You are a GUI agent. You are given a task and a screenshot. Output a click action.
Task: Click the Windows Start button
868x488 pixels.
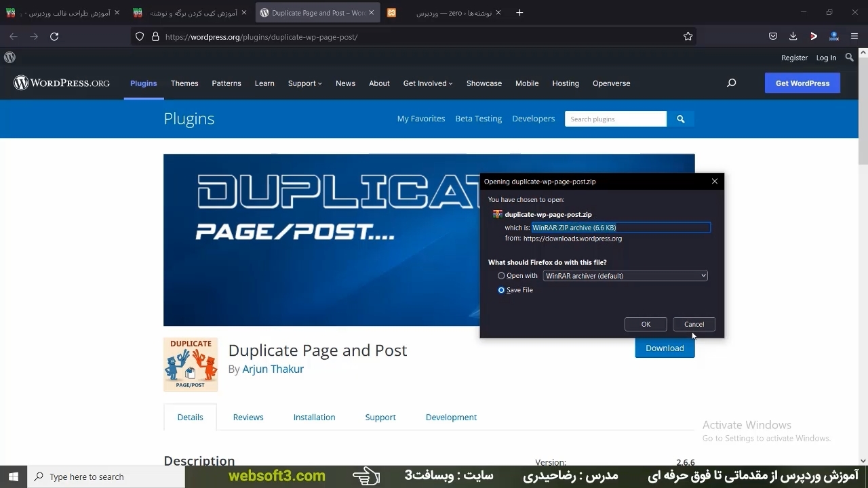(x=14, y=476)
